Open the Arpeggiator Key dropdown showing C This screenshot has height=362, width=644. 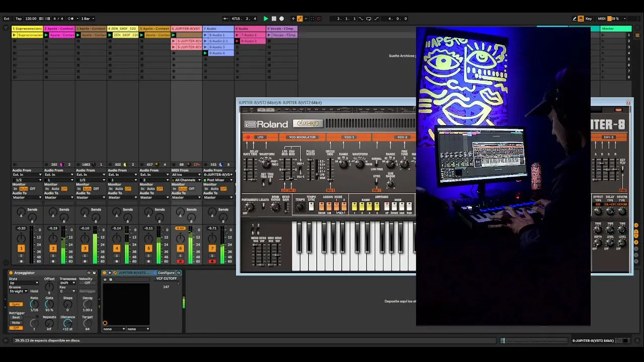[x=68, y=291]
